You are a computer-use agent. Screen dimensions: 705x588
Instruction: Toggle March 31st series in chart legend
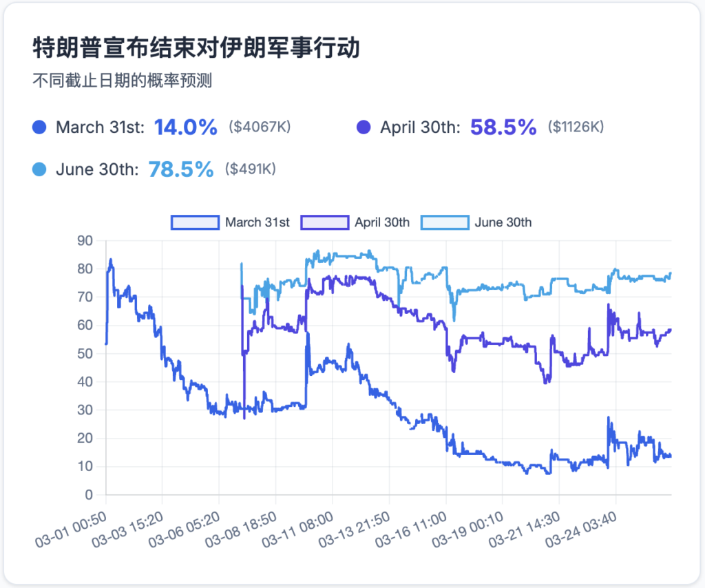coord(230,222)
